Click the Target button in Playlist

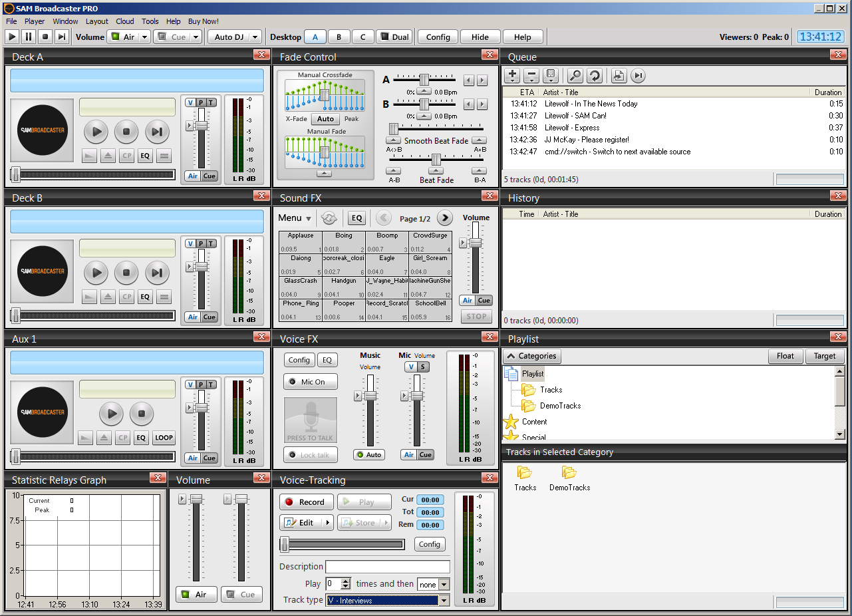coord(825,356)
